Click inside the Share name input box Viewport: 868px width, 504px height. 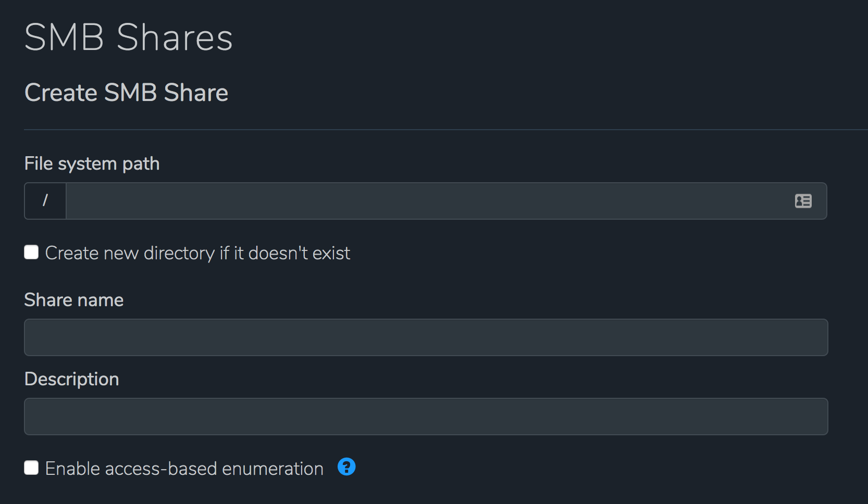tap(426, 337)
